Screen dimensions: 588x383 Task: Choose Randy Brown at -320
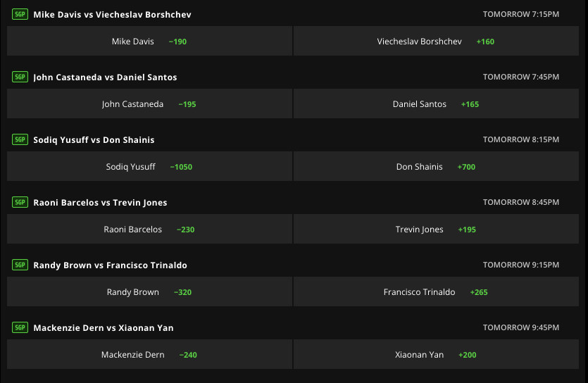149,292
